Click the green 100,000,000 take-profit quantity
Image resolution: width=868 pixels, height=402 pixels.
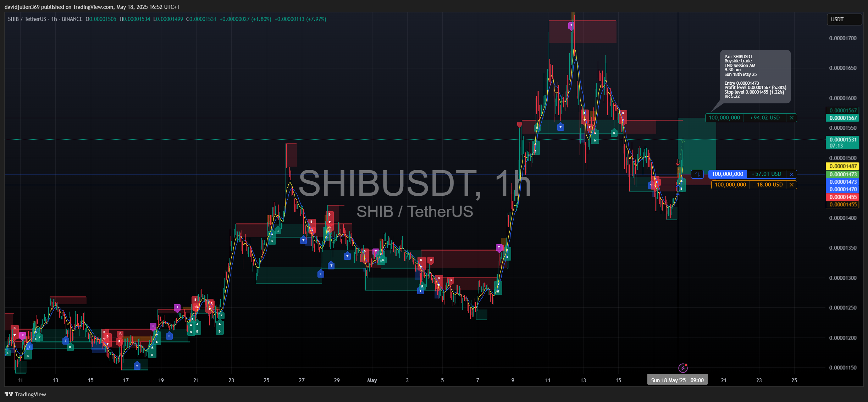tap(724, 118)
